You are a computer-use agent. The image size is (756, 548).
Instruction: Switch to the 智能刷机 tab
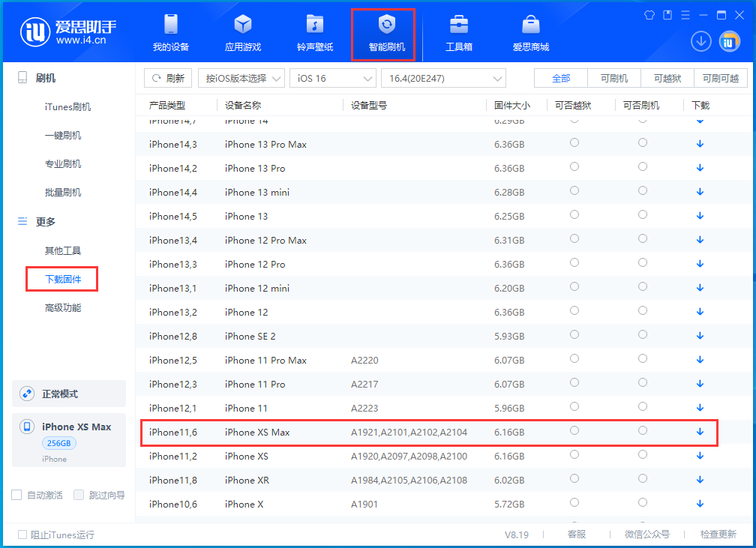(383, 32)
